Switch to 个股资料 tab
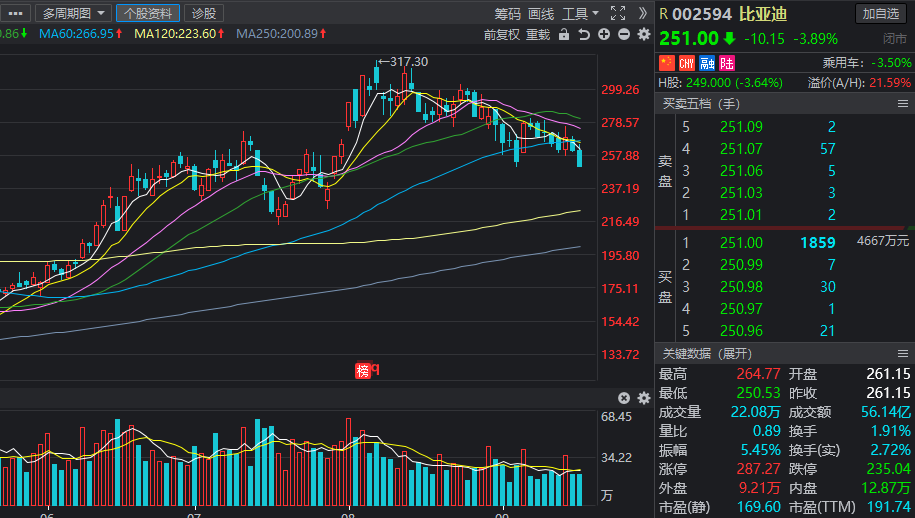Screen dimensions: 915x518 click(148, 13)
